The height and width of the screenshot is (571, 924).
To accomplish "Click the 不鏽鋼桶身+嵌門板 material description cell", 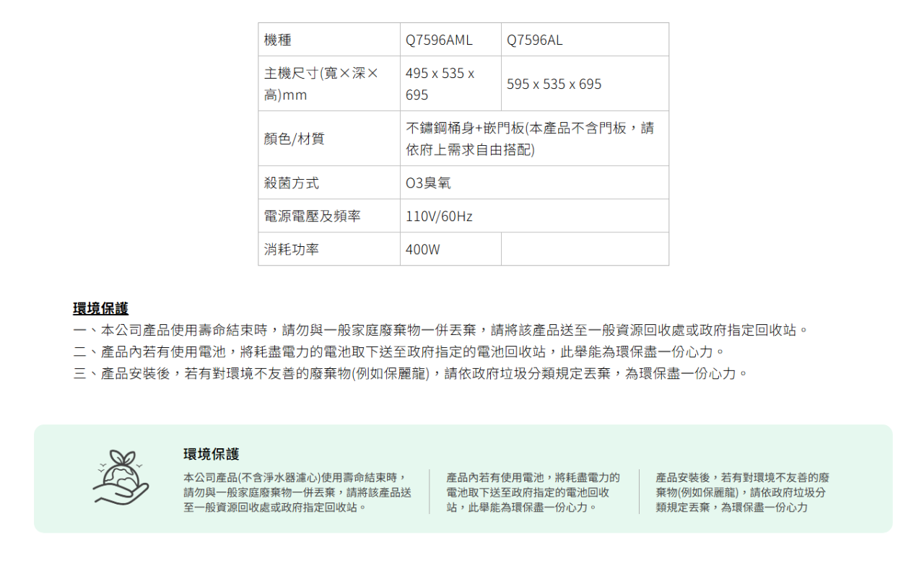I will [534, 139].
